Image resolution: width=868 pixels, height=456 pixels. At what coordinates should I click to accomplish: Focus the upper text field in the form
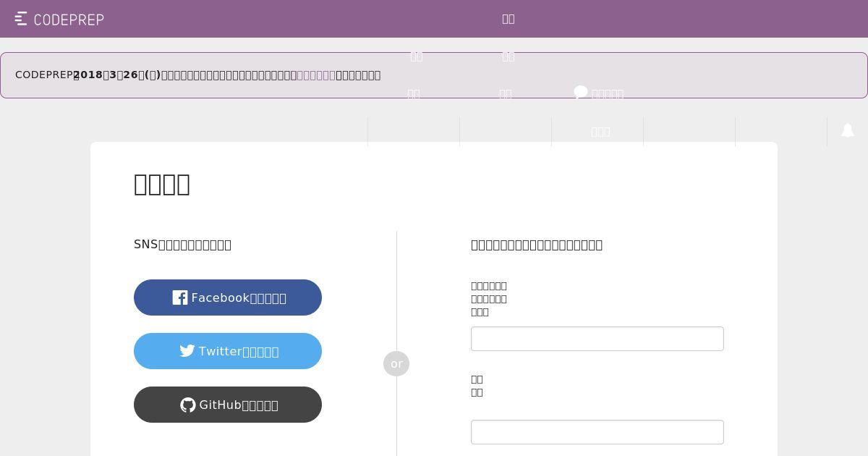point(597,339)
